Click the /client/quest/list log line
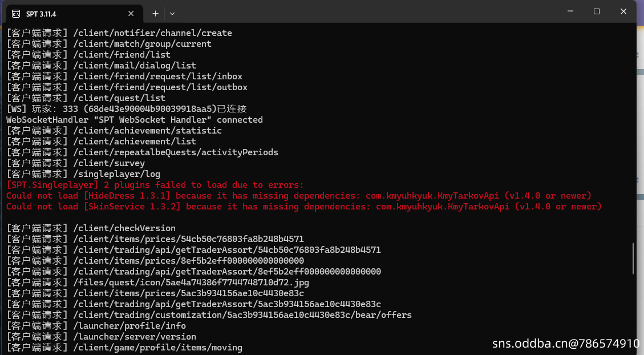Viewport: 644px width, 355px height. [119, 98]
